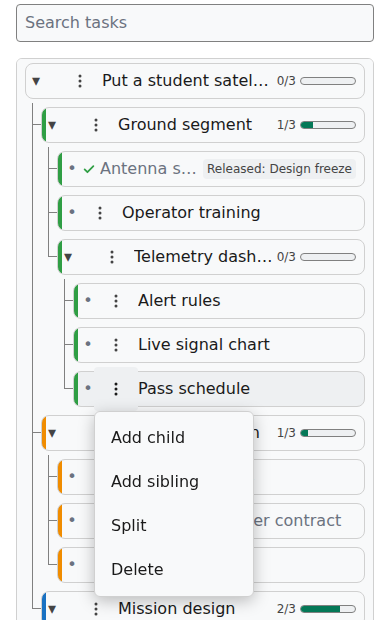Collapse the Mission design branch
390x620 pixels.
pos(52,609)
